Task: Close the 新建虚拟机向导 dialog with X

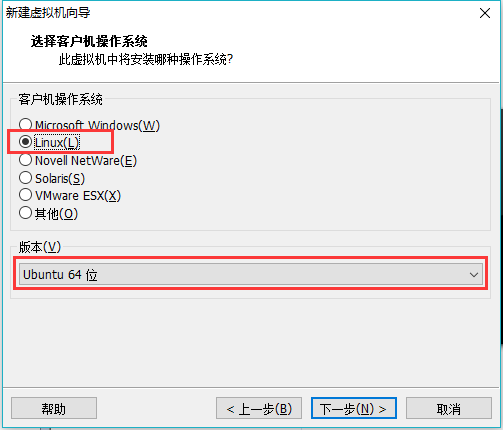Action: [485, 13]
